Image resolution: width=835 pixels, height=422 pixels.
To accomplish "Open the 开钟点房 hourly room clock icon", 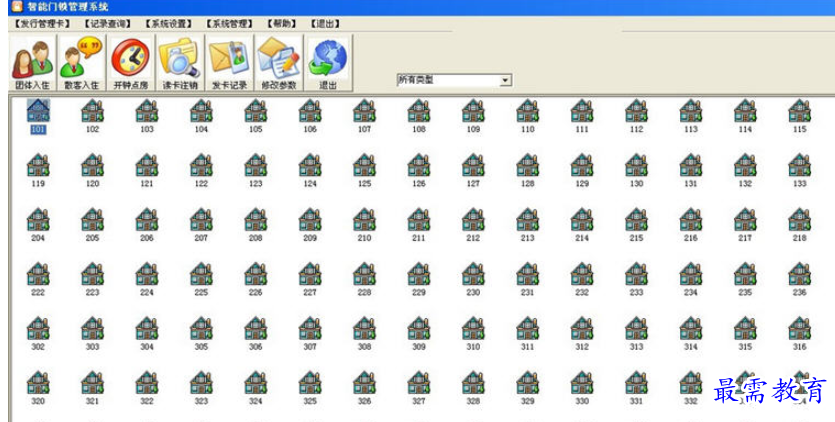I will [130, 63].
